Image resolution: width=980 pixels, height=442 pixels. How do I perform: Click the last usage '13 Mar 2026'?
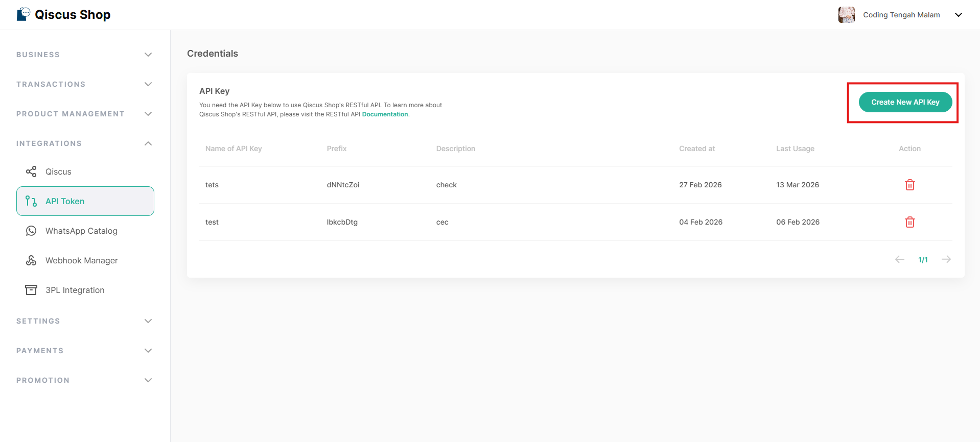798,185
